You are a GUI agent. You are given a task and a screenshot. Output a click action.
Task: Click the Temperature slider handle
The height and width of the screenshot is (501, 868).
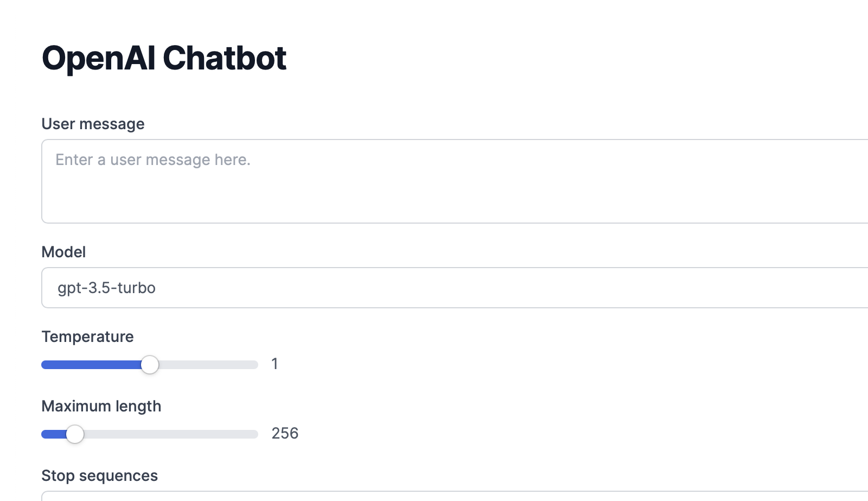(x=150, y=365)
